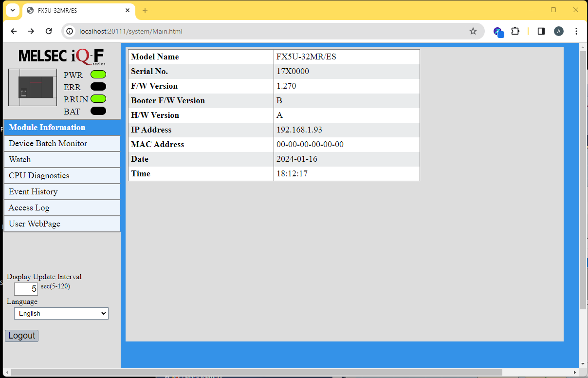Open the tab search chevron
Image resolution: width=588 pixels, height=378 pixels.
click(13, 10)
